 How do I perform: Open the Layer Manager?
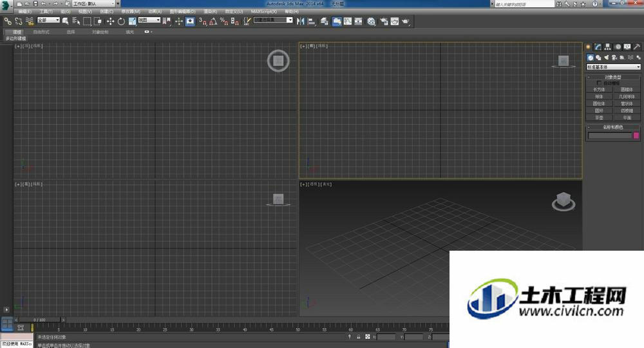click(x=325, y=21)
